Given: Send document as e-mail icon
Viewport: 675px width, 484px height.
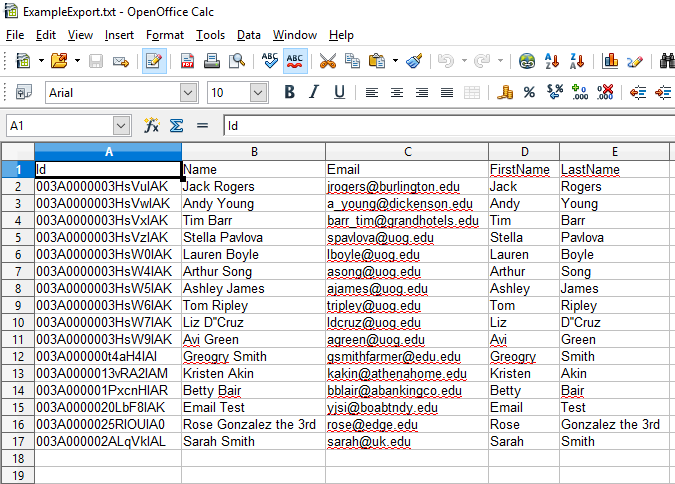Looking at the screenshot, I should tap(121, 61).
